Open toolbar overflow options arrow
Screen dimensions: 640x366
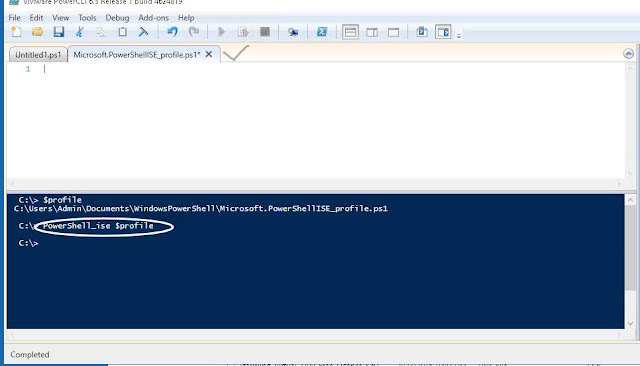coord(459,35)
